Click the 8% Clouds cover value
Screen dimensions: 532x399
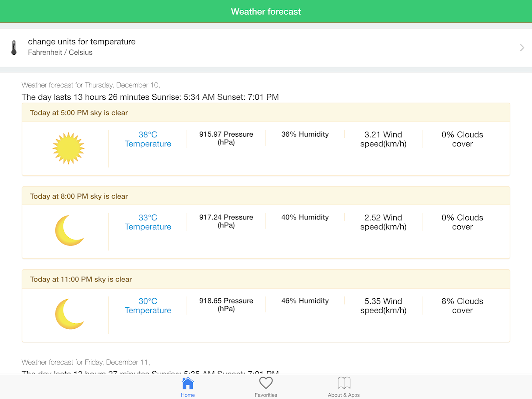tap(462, 306)
